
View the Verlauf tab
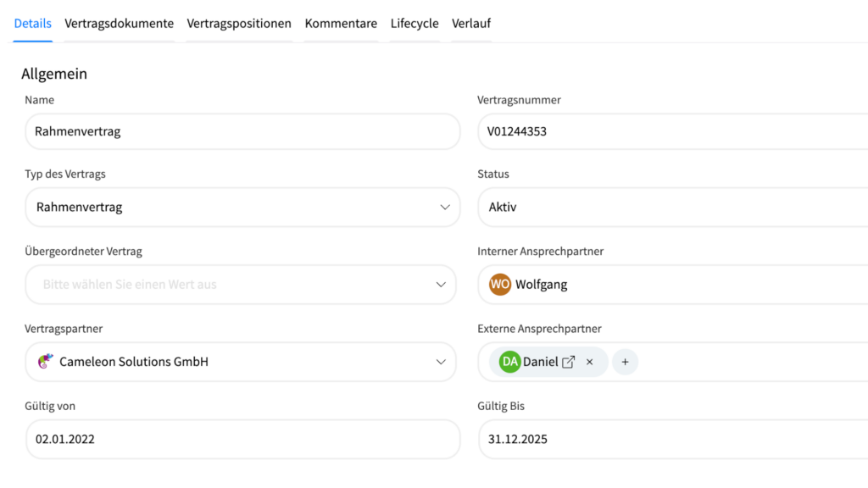[x=471, y=24]
